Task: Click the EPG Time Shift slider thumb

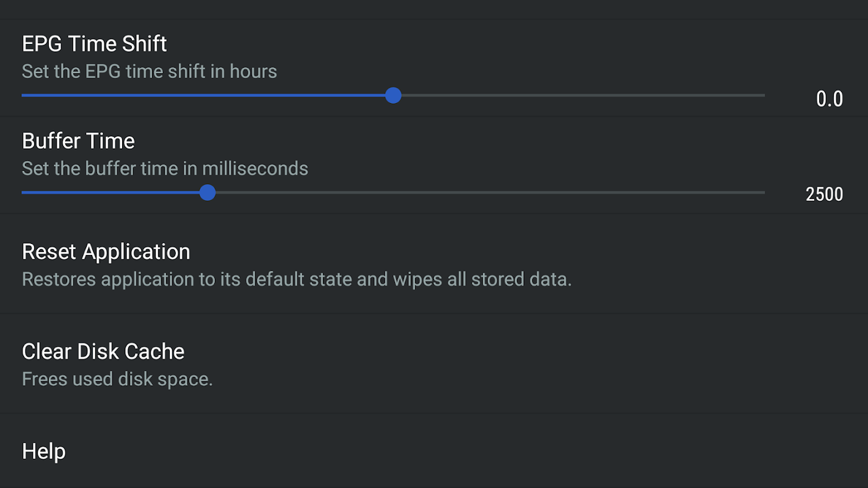Action: (393, 95)
